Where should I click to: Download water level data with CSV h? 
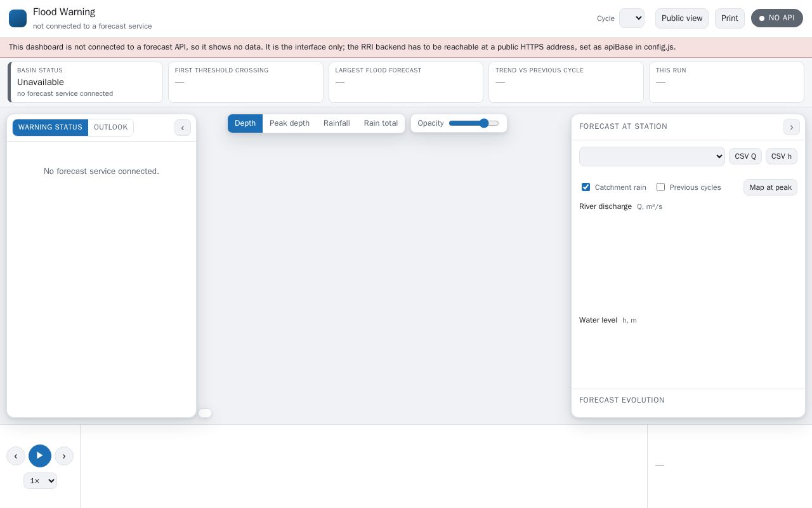coord(782,156)
